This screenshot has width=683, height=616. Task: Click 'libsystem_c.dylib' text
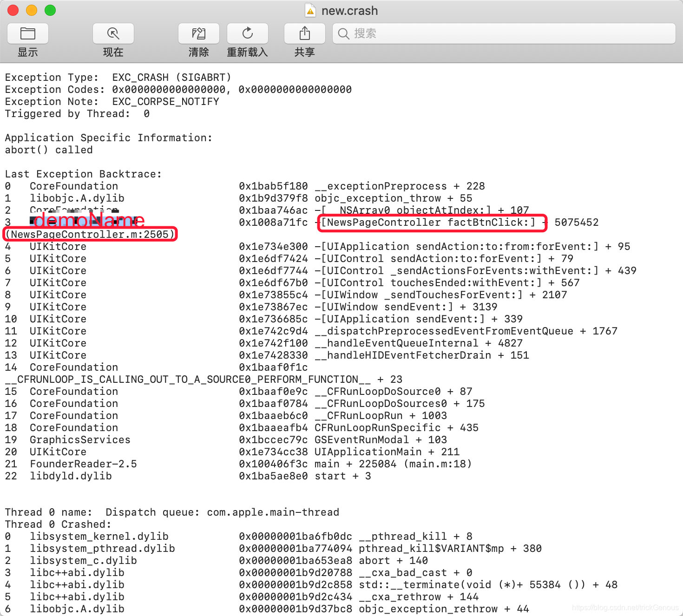point(83,560)
